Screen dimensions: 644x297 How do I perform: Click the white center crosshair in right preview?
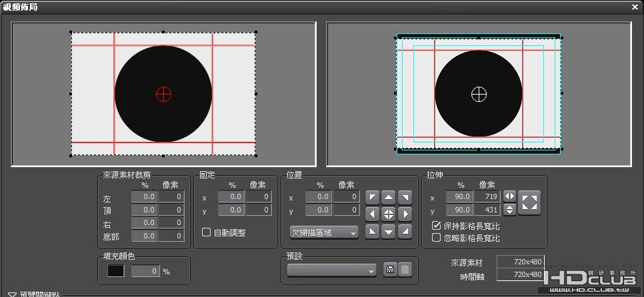[x=479, y=95]
